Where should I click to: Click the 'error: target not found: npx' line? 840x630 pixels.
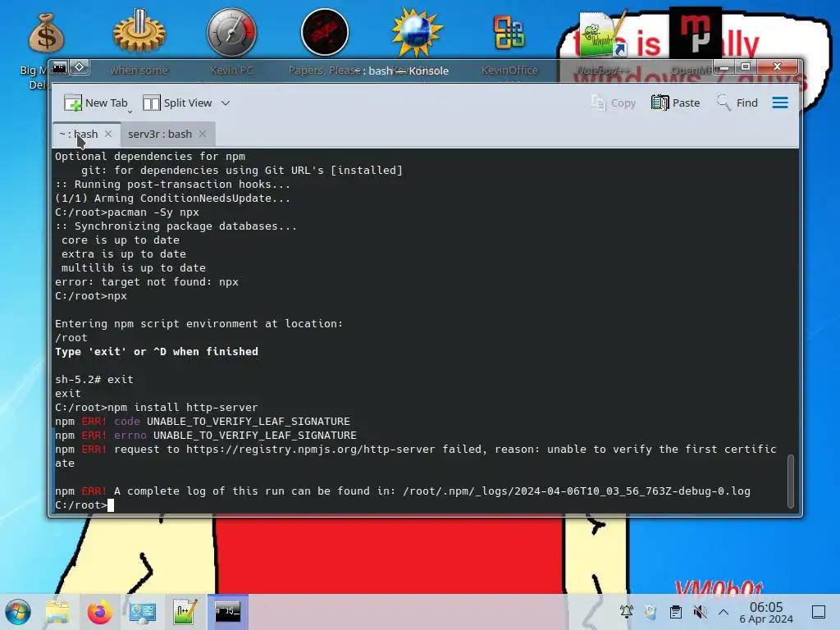(147, 282)
